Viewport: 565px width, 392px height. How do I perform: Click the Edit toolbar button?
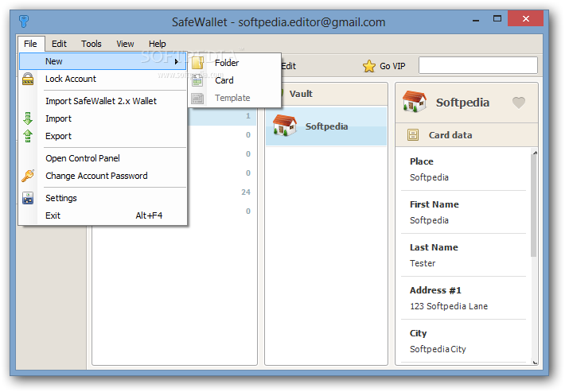pyautogui.click(x=288, y=66)
